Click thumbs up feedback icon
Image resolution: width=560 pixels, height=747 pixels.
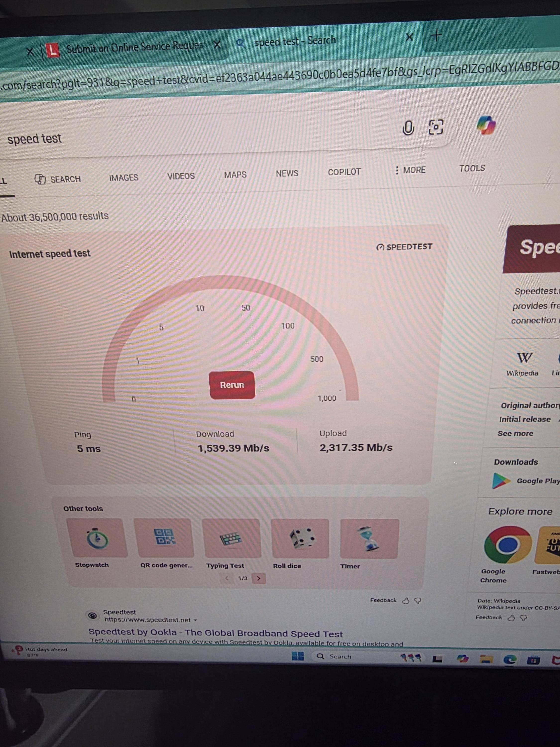406,600
